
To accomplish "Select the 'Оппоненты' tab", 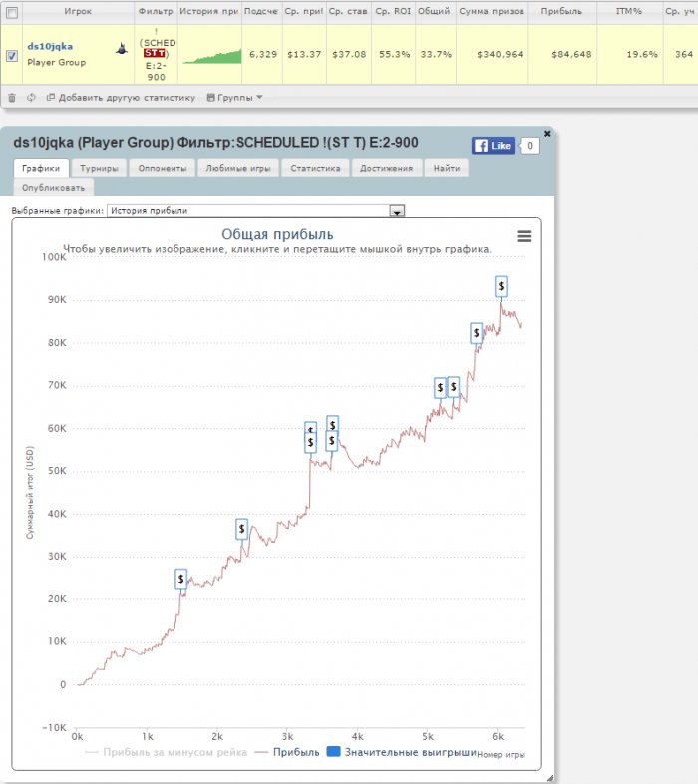I will tap(162, 168).
